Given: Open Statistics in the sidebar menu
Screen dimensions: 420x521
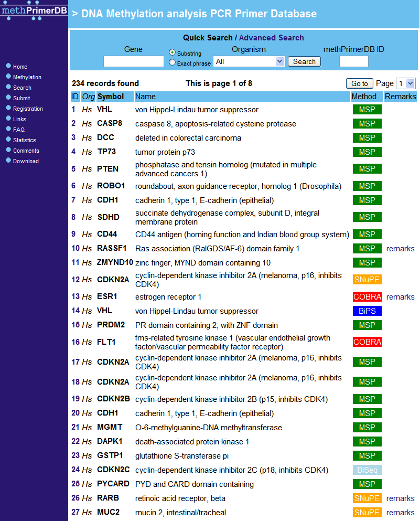Looking at the screenshot, I should pos(24,140).
